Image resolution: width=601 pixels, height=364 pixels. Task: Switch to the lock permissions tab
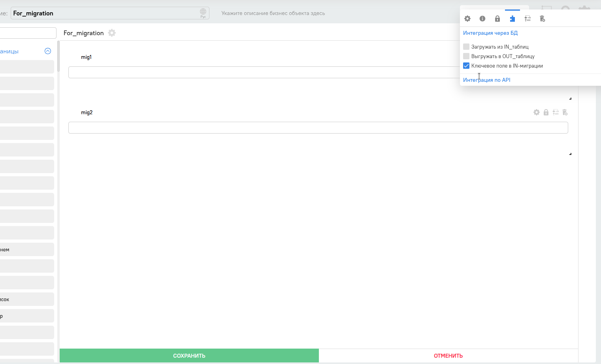pos(497,19)
